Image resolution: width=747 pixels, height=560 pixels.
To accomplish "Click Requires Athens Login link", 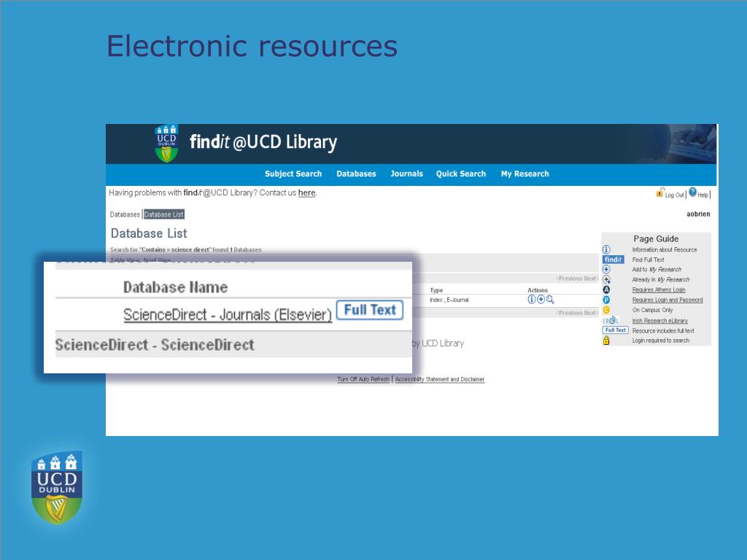I will point(659,289).
